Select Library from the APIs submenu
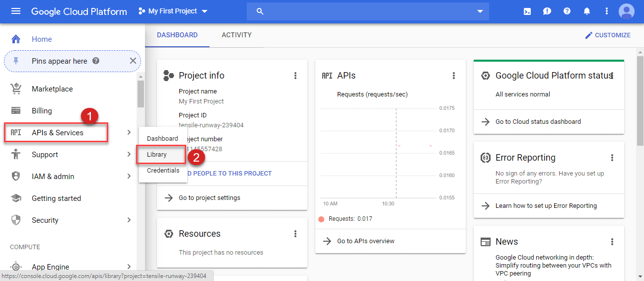The height and width of the screenshot is (281, 644). coord(157,155)
